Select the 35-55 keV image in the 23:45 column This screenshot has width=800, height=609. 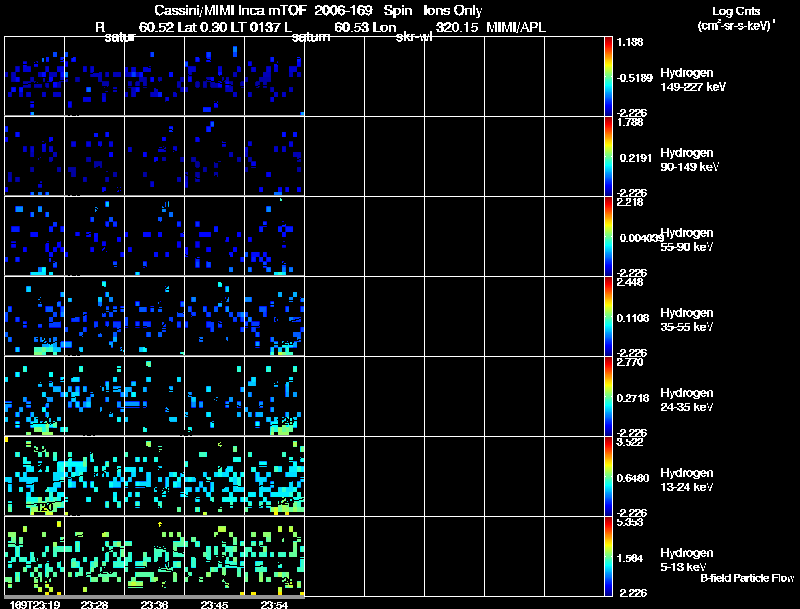[215, 316]
